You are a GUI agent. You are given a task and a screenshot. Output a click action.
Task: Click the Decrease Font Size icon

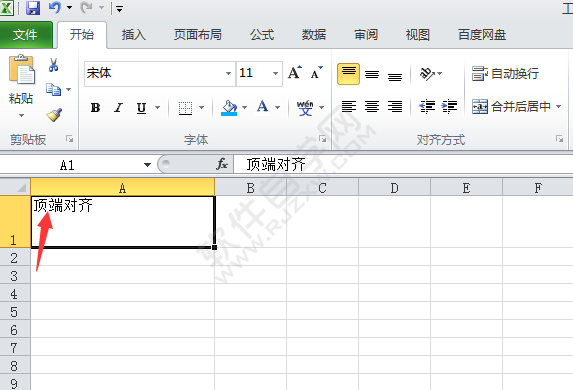(x=316, y=73)
